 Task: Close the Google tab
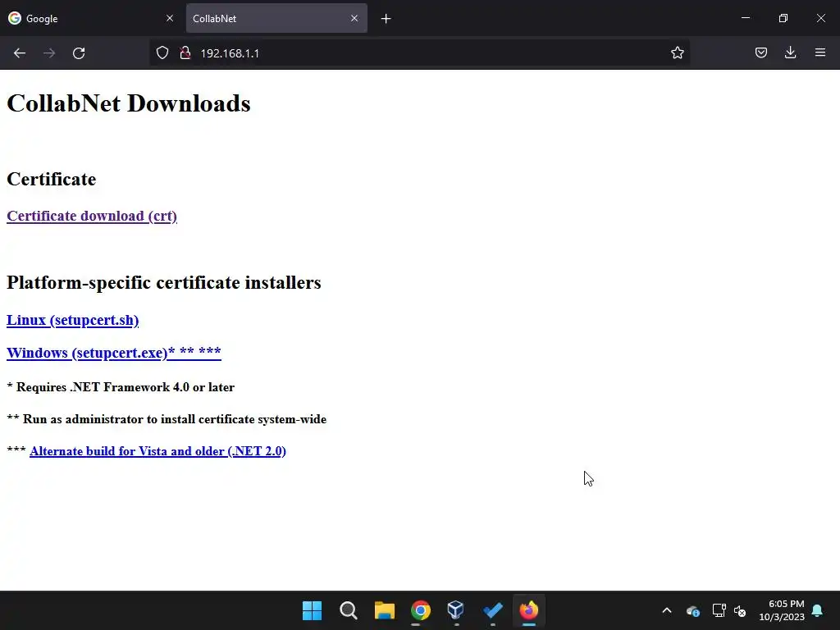[x=170, y=18]
